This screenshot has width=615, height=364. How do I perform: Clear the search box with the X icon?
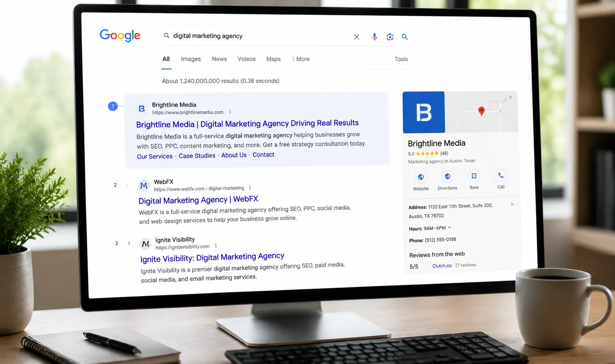(x=357, y=37)
